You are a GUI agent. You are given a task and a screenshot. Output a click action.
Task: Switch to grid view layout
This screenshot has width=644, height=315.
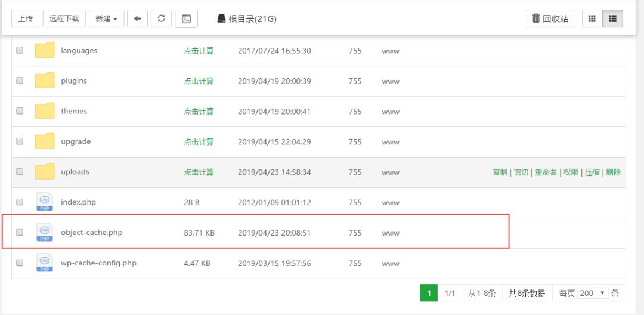592,18
